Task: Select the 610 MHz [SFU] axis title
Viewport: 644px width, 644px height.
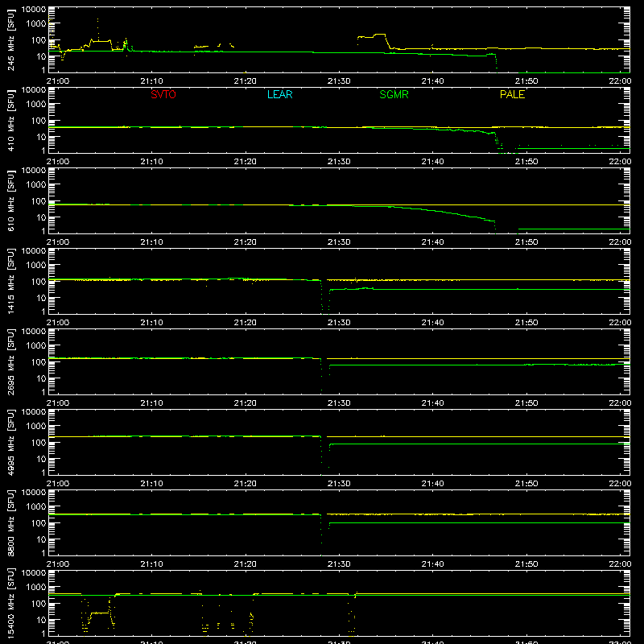Action: click(11, 200)
